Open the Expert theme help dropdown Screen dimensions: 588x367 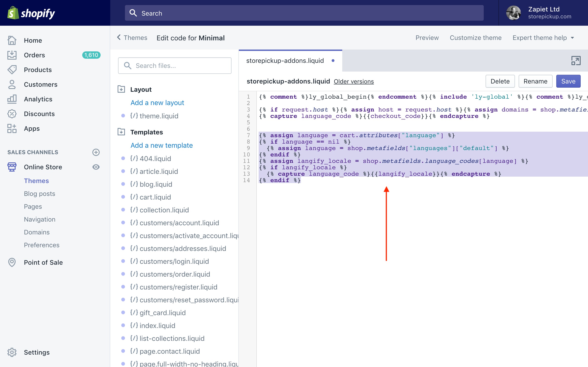(x=543, y=38)
